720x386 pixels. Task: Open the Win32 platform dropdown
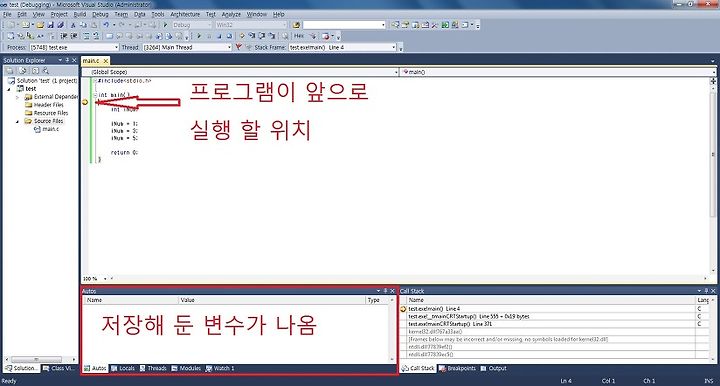(x=251, y=25)
